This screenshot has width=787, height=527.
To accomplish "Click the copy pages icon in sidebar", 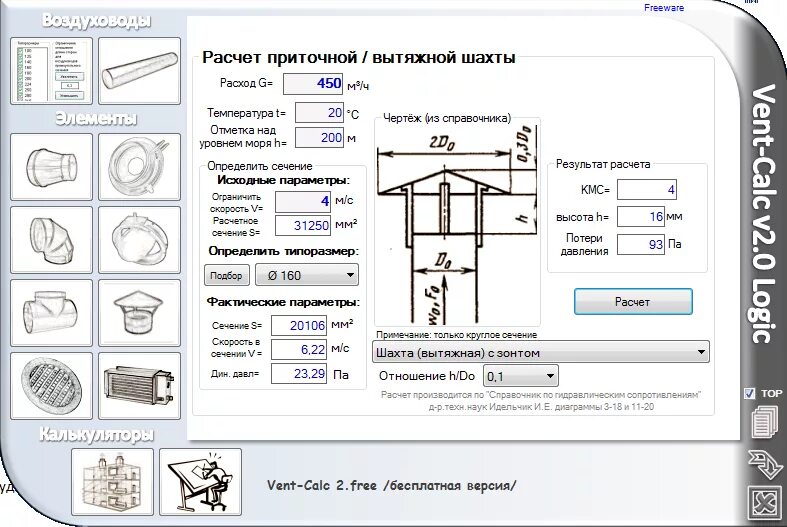I will 764,422.
